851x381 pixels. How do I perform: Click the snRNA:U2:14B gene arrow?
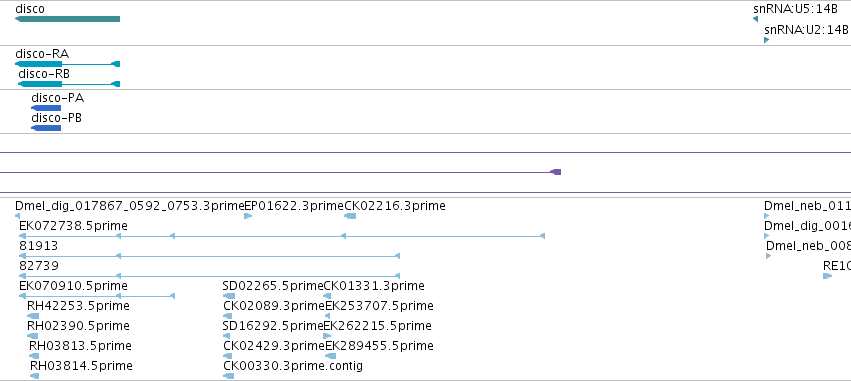tap(766, 40)
